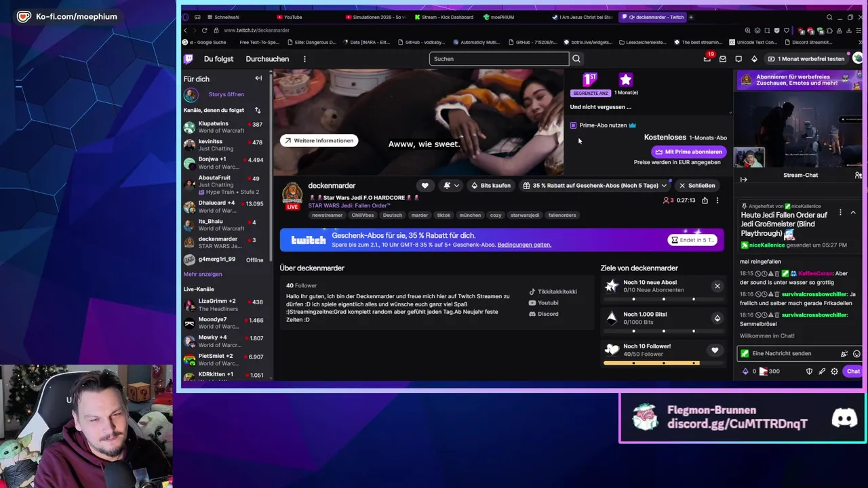The width and height of the screenshot is (868, 488).
Task: Open the Twitch home logo
Action: [x=189, y=59]
